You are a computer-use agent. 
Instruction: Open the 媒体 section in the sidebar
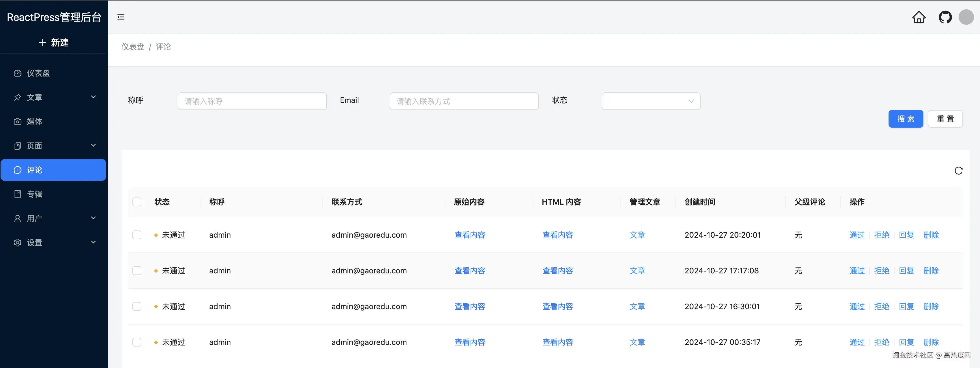pos(35,122)
